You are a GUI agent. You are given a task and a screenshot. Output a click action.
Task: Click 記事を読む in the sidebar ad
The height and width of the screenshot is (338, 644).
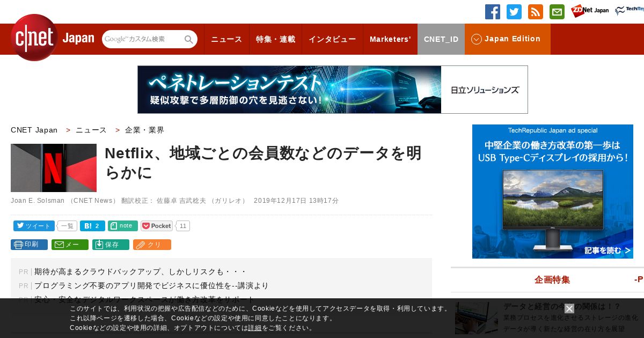coord(607,251)
